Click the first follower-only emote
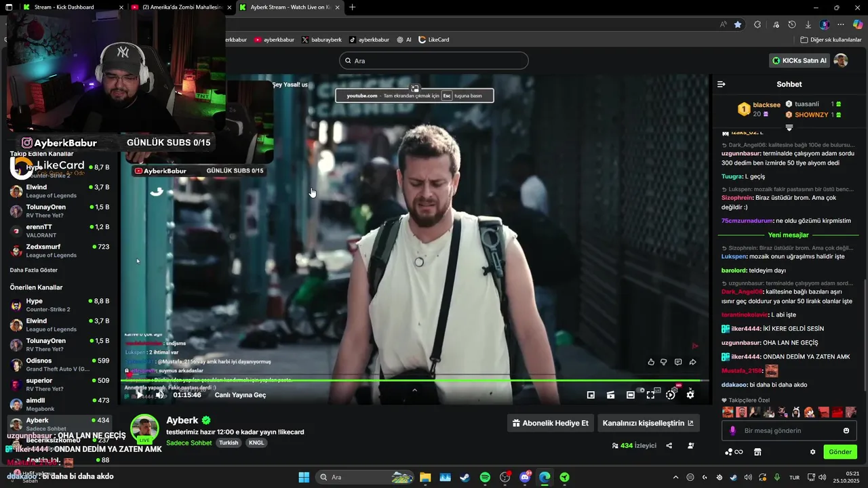This screenshot has height=488, width=868. point(728,412)
